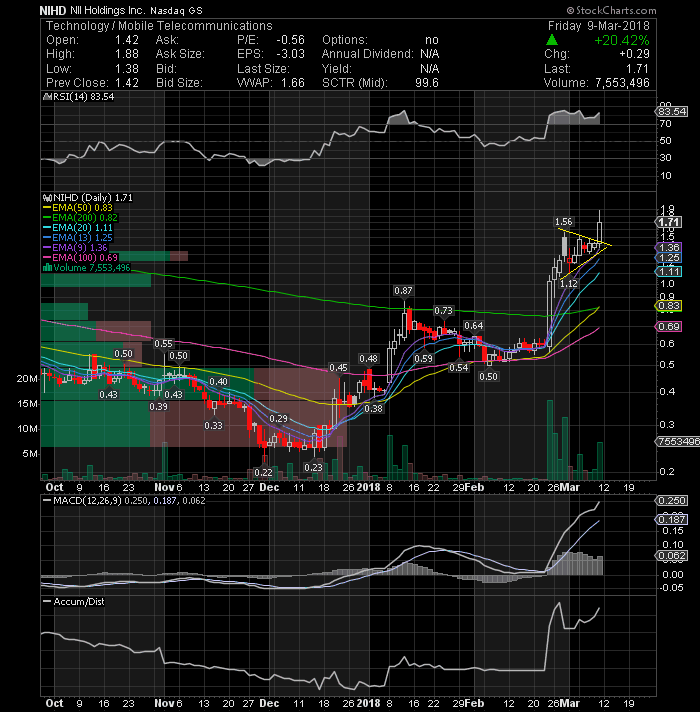Image resolution: width=700 pixels, height=712 pixels.
Task: Click Technology / Mobile Telecommunications sector text
Action: [x=159, y=25]
